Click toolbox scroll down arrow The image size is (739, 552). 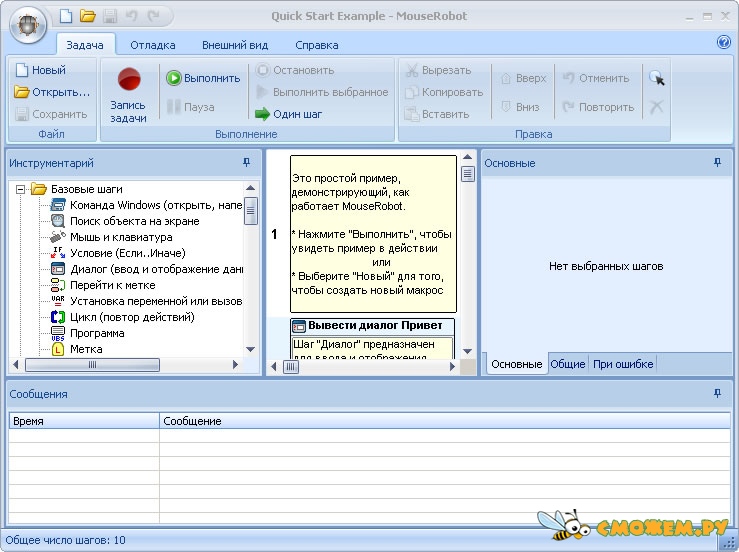pyautogui.click(x=251, y=350)
